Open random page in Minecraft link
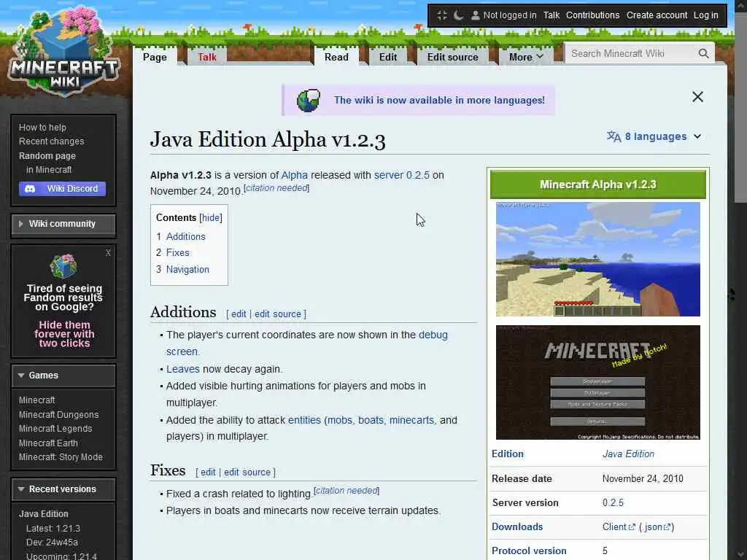The height and width of the screenshot is (560, 747). (49, 170)
